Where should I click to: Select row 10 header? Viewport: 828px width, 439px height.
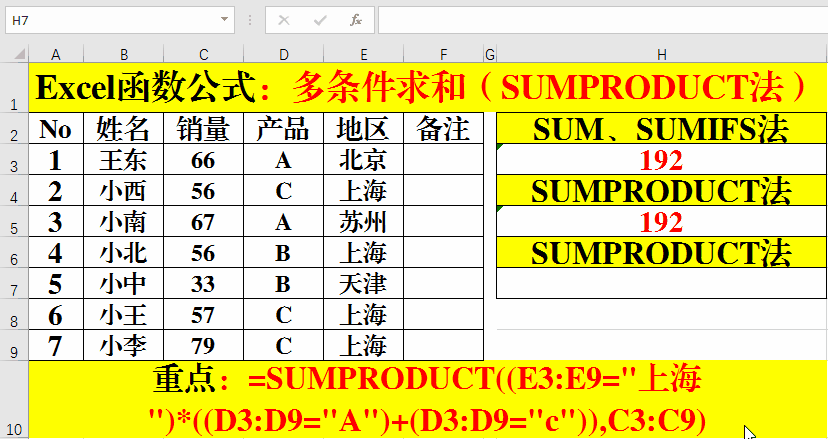[14, 399]
